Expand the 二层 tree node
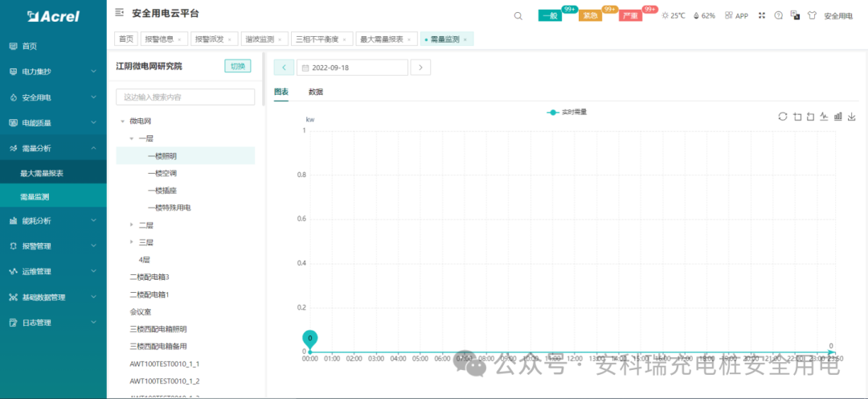Image resolution: width=868 pixels, height=399 pixels. tap(132, 225)
